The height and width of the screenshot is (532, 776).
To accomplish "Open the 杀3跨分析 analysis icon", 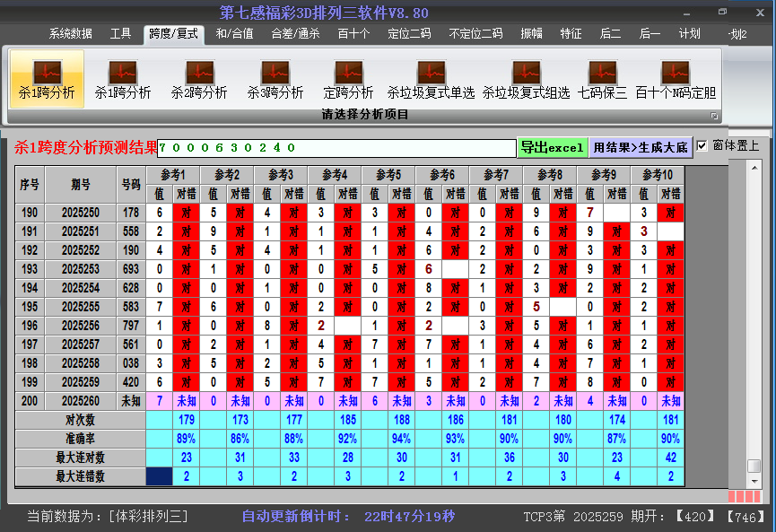I will pos(275,79).
